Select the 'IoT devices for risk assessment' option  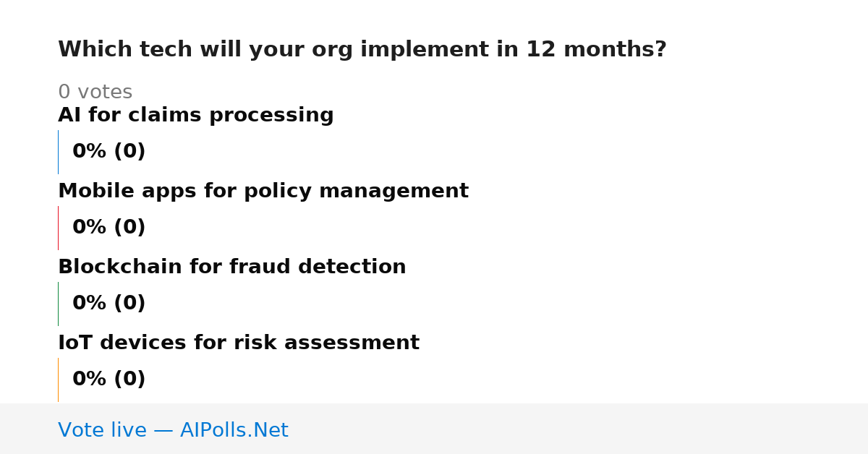pos(239,343)
